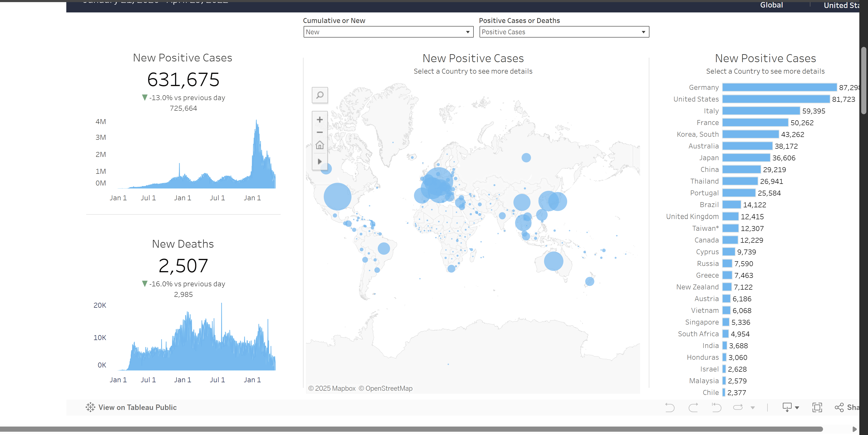Zoom in the map with plus
Viewport: 868px width, 435px height.
320,120
